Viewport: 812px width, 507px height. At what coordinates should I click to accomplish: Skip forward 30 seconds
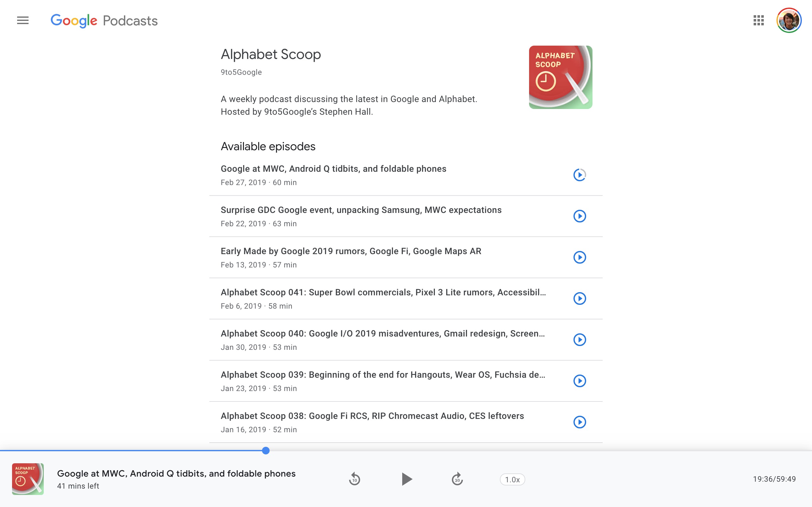pos(457,479)
